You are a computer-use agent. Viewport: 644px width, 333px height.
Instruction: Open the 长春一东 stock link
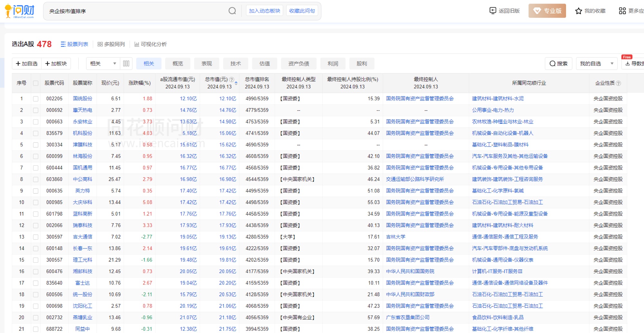[x=82, y=249]
